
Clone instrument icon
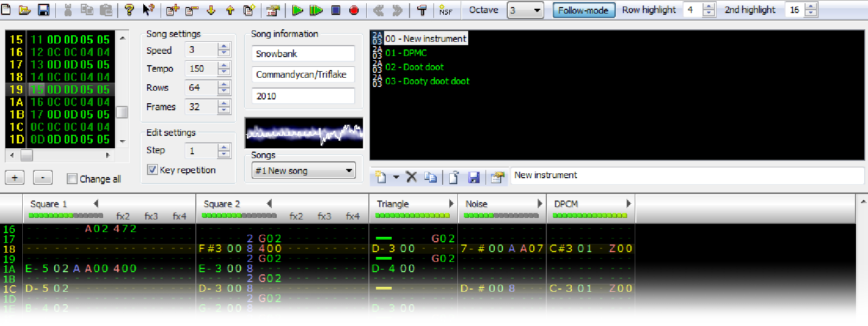pyautogui.click(x=431, y=177)
